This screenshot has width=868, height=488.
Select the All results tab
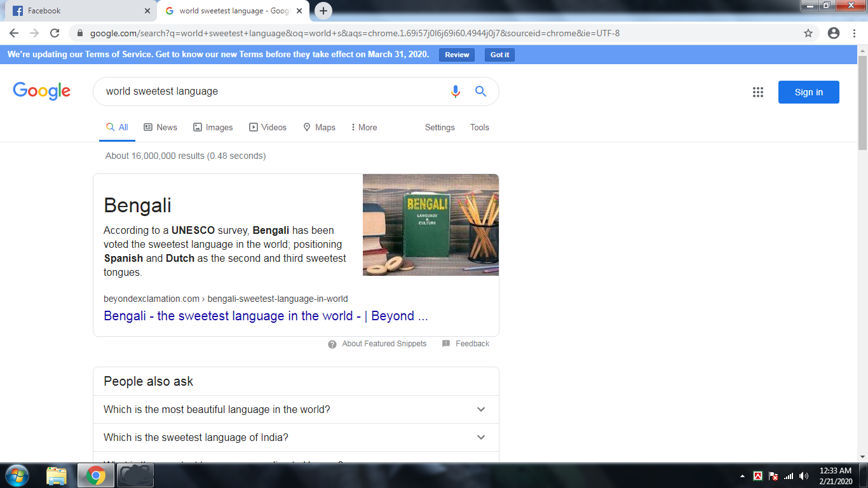point(118,128)
